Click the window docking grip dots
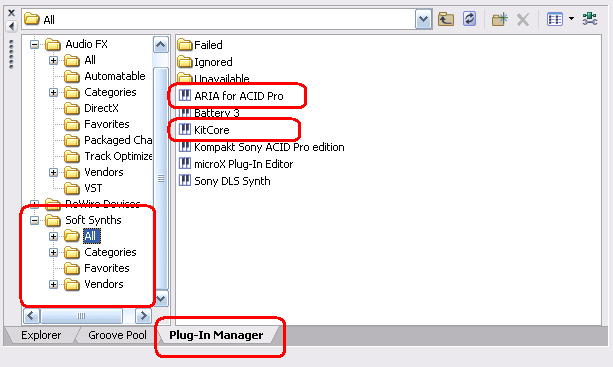 point(11,55)
